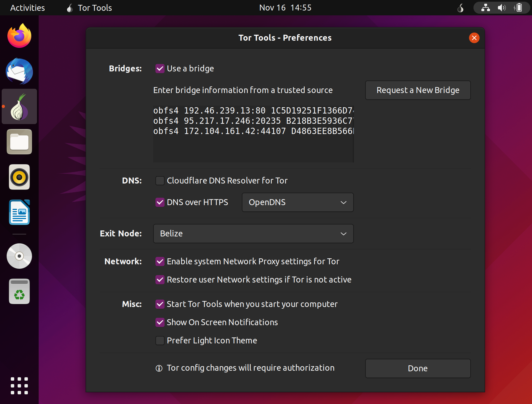Viewport: 532px width, 404px height.
Task: Uncheck the Use a bridge checkbox
Action: click(160, 69)
